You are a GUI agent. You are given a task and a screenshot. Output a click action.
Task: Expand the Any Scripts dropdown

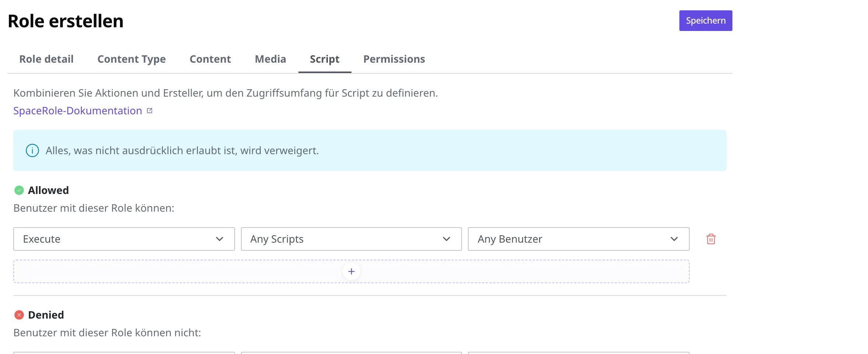[351, 239]
